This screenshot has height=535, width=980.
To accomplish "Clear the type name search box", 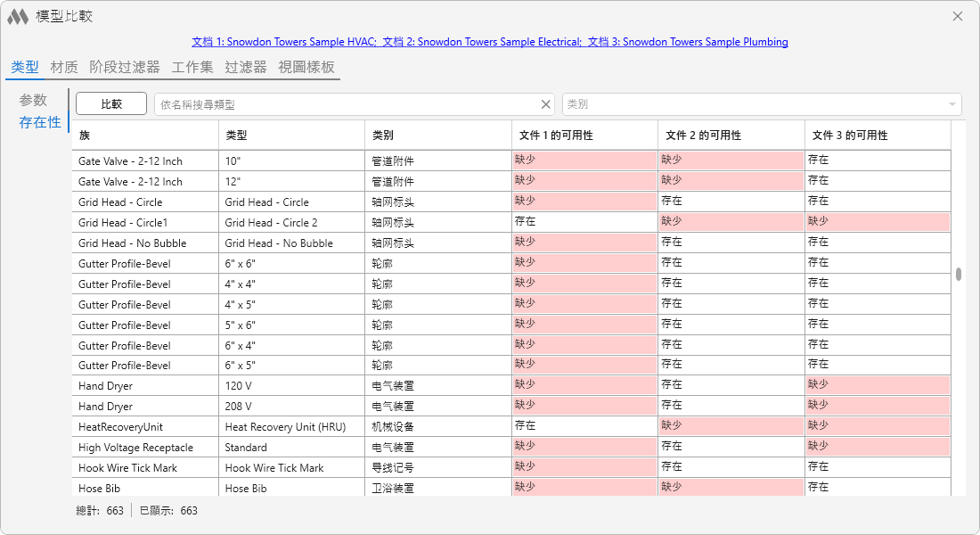I will pyautogui.click(x=545, y=104).
